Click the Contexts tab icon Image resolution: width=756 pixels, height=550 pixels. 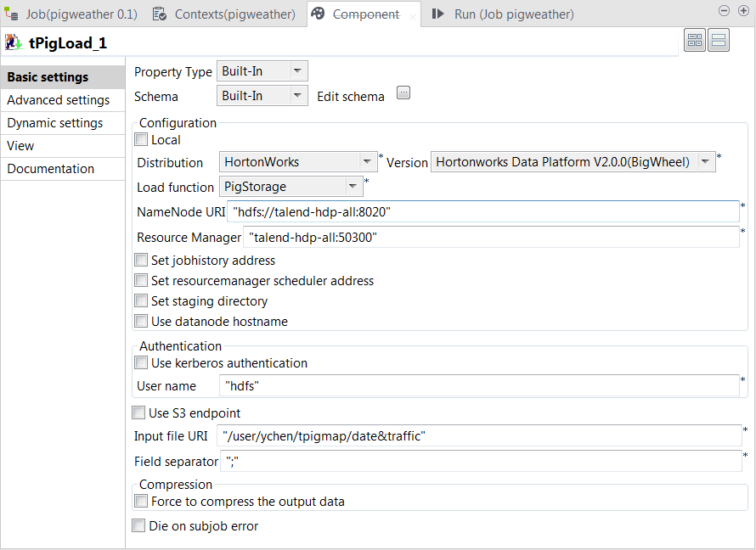tap(160, 14)
